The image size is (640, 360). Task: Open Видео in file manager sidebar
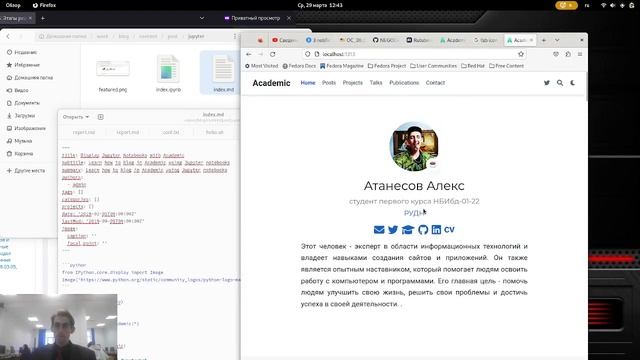tap(18, 90)
